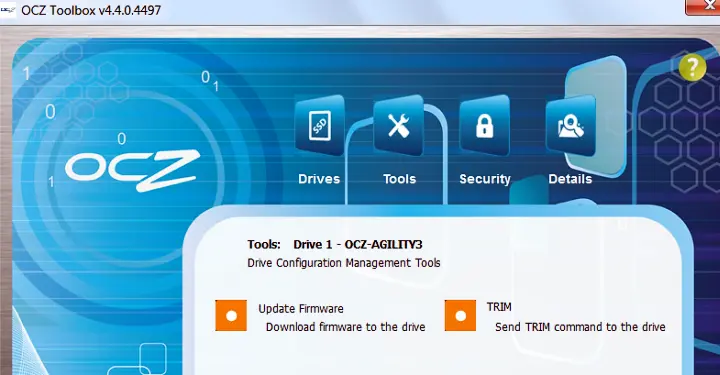Open the Security padlock icon

(484, 125)
